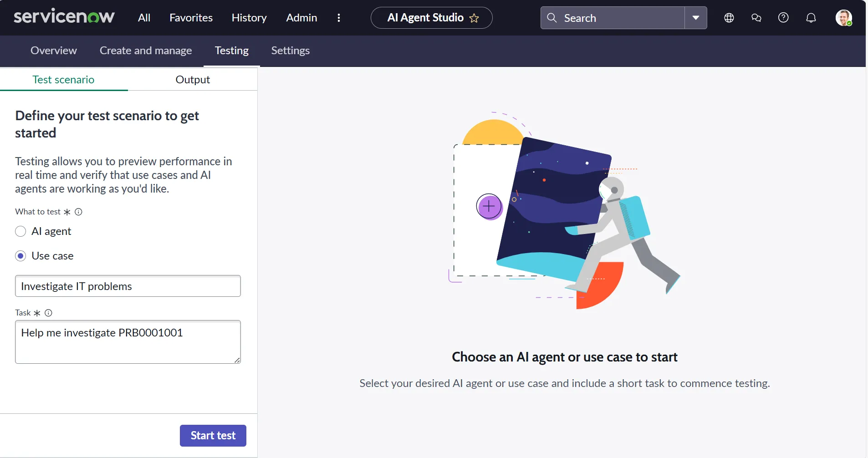Open the chat conversations icon
The image size is (868, 458).
tap(756, 18)
